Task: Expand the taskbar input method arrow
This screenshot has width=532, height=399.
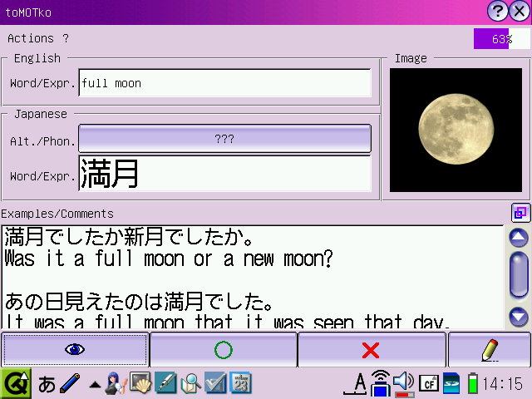Action: pyautogui.click(x=96, y=384)
